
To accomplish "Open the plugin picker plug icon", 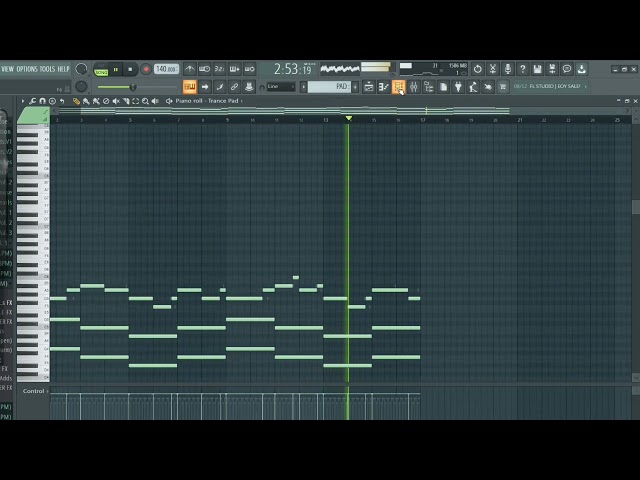I will coord(458,87).
